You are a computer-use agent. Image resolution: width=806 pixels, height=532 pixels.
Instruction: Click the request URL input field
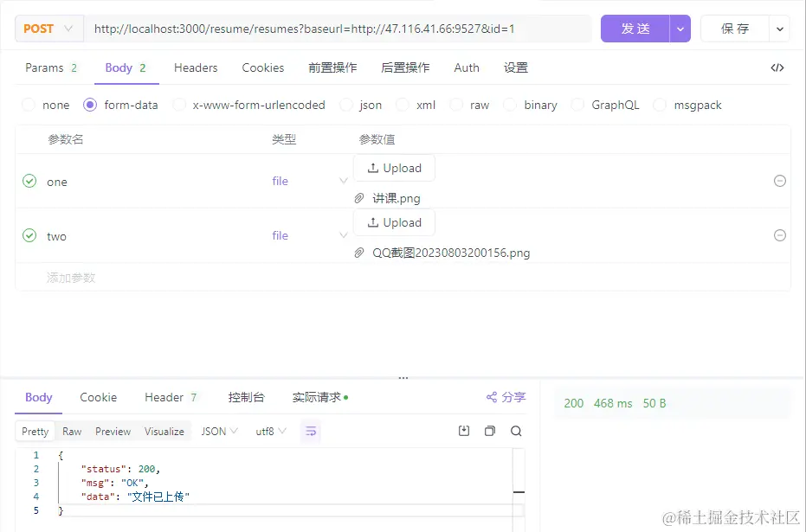point(338,29)
